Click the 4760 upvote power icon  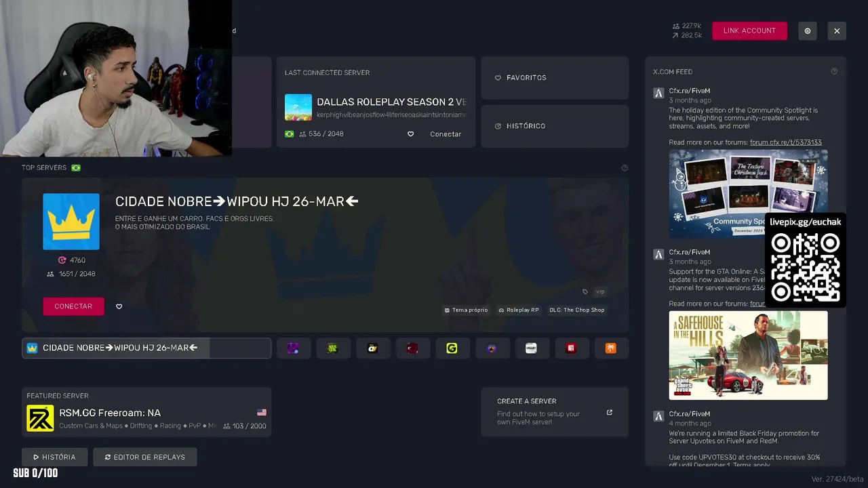[x=62, y=260]
